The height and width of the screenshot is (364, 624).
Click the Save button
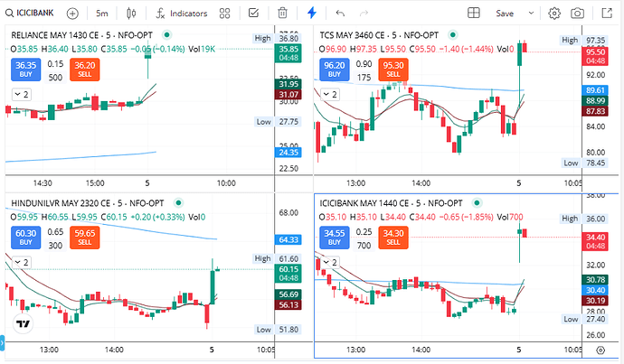[505, 14]
